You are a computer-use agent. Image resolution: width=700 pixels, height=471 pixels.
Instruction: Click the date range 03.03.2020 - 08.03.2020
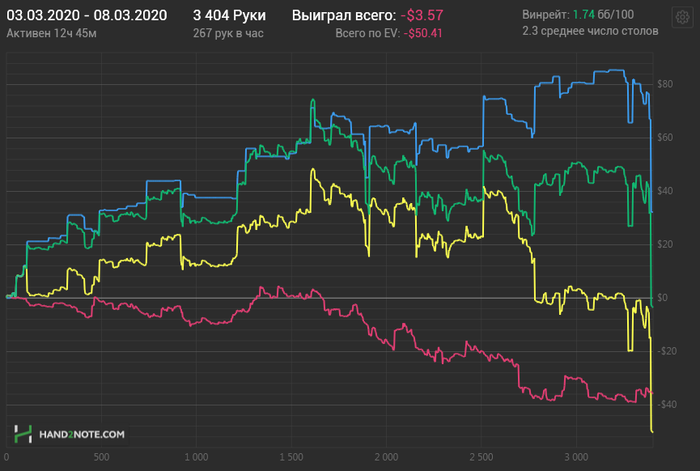coord(87,15)
